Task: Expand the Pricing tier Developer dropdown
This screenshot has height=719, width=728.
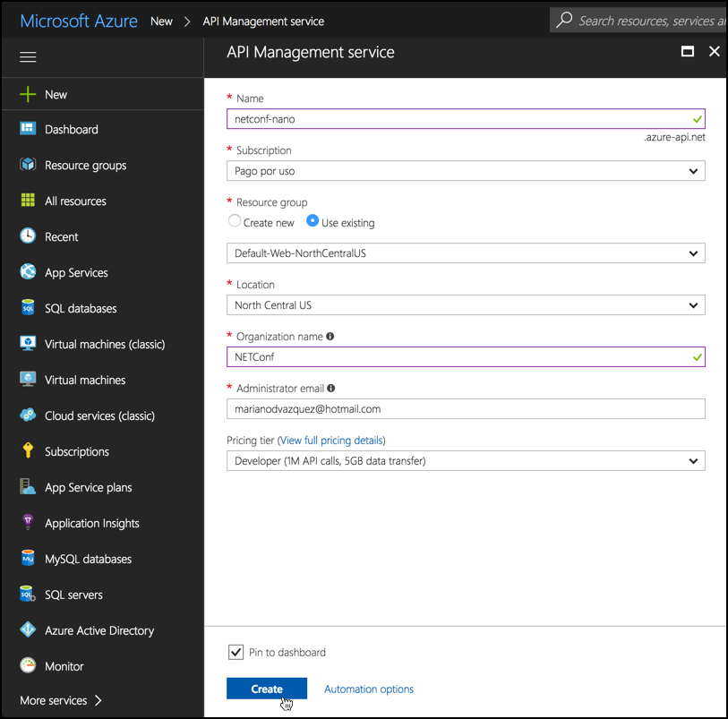Action: (x=466, y=461)
